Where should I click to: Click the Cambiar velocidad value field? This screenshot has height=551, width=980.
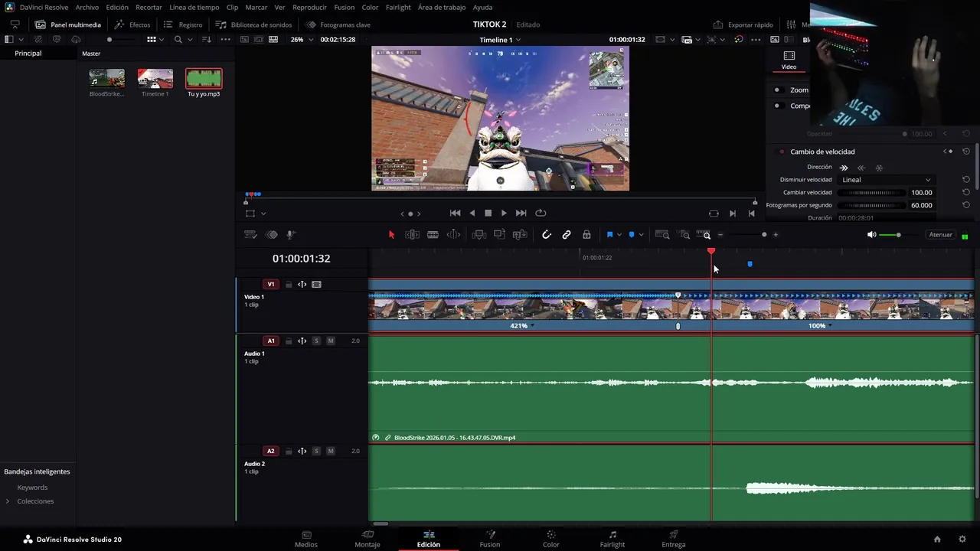(x=921, y=193)
